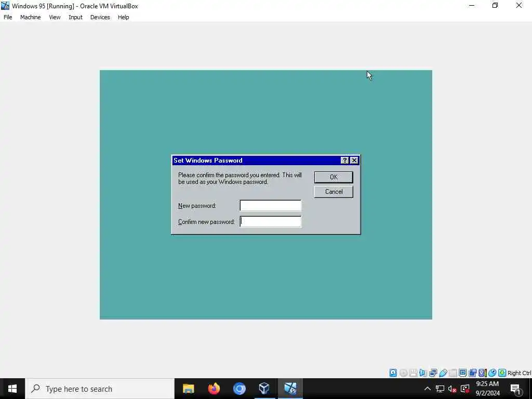Open the Windows Start menu

pos(12,389)
